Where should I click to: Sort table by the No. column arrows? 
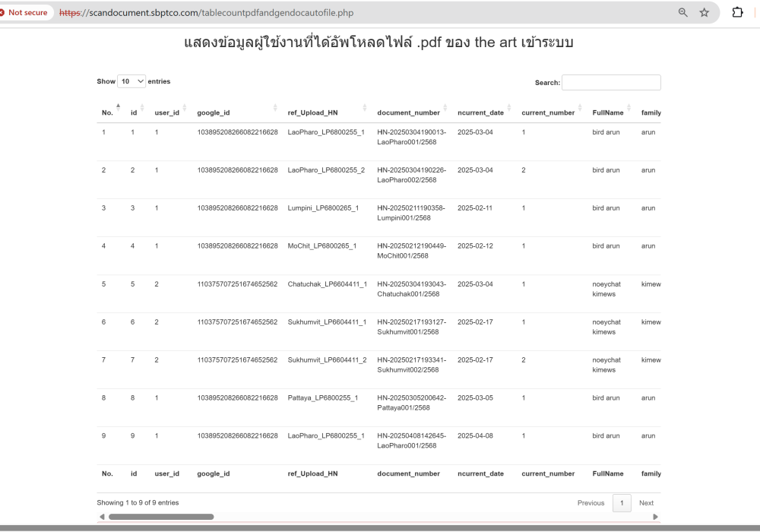pos(118,109)
